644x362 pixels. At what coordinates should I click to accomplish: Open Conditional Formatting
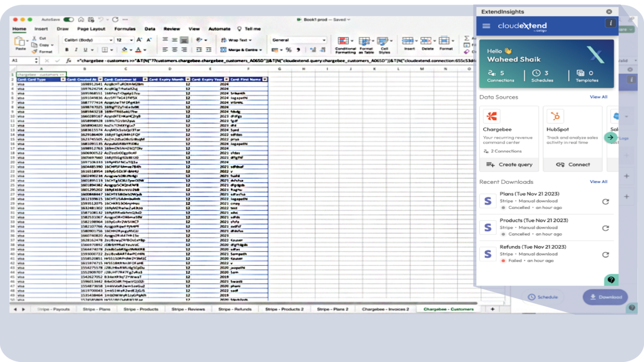[x=345, y=45]
